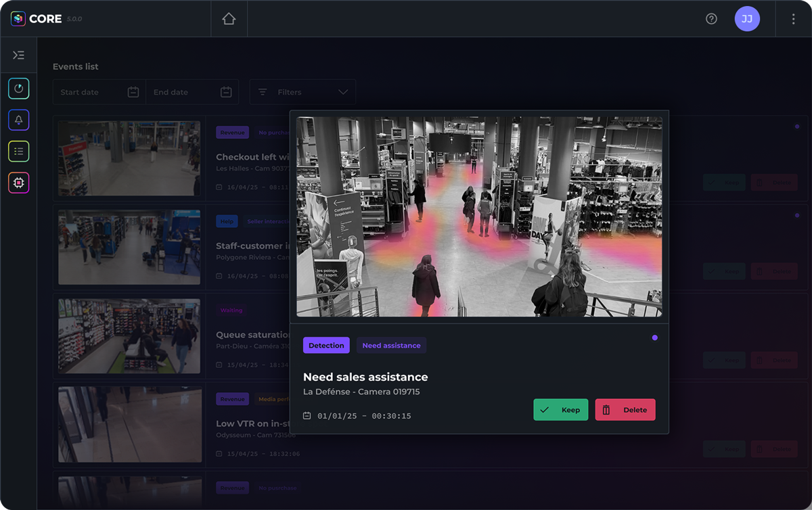Click the calendar icon beside Start date
812x510 pixels.
(x=133, y=91)
